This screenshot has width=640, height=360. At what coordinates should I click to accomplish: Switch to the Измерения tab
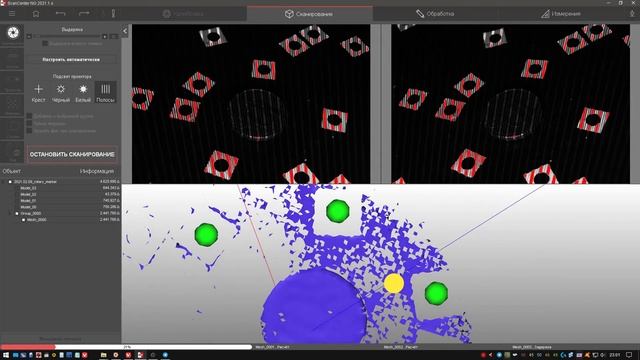[561, 14]
